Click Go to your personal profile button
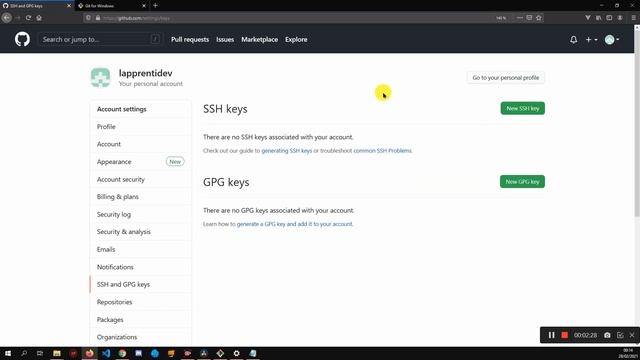This screenshot has height=360, width=640. point(505,78)
